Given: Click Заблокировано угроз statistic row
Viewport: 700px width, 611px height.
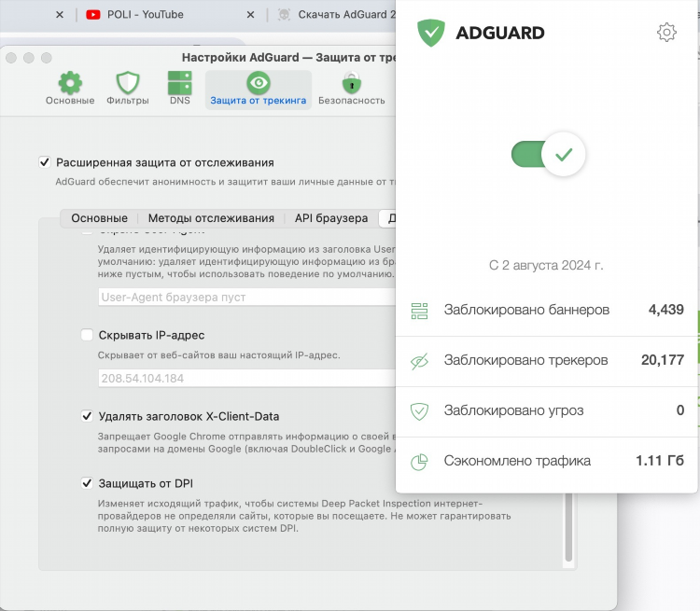Looking at the screenshot, I should click(546, 410).
